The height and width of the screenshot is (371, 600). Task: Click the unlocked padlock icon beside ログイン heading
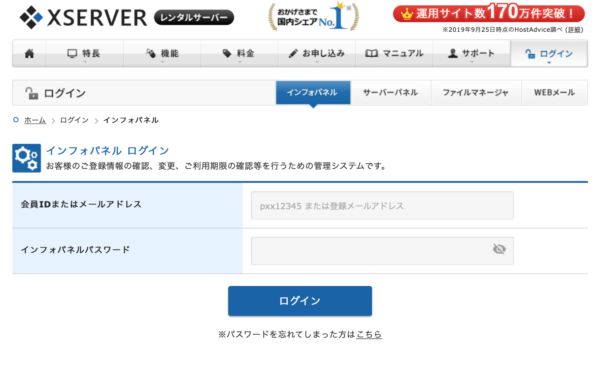point(31,93)
